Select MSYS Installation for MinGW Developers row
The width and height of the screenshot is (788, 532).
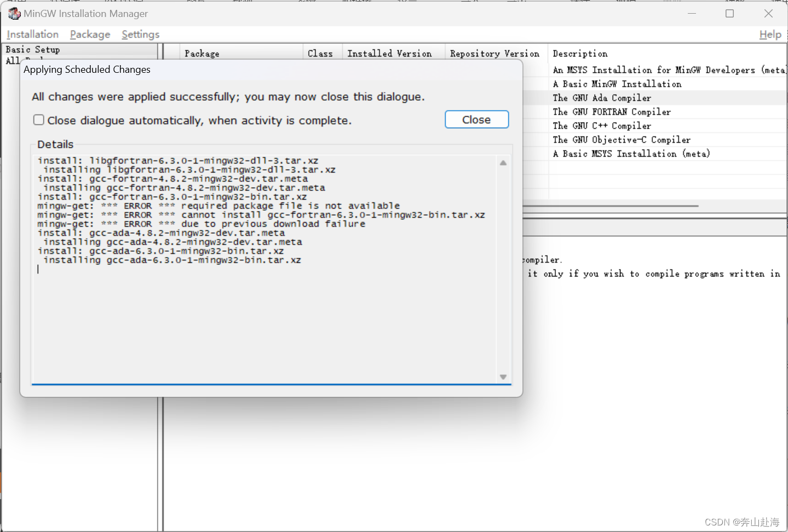tap(655, 70)
